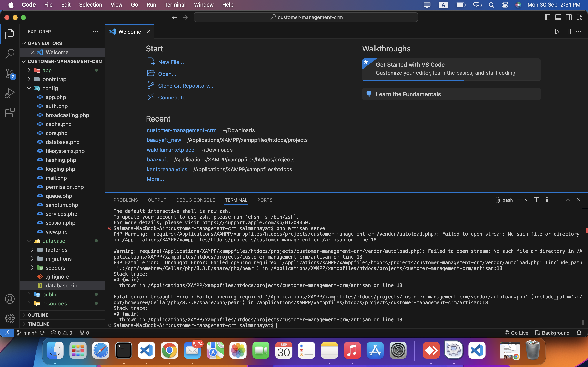The image size is (588, 367).
Task: Open the Search view in activity bar
Action: click(10, 54)
